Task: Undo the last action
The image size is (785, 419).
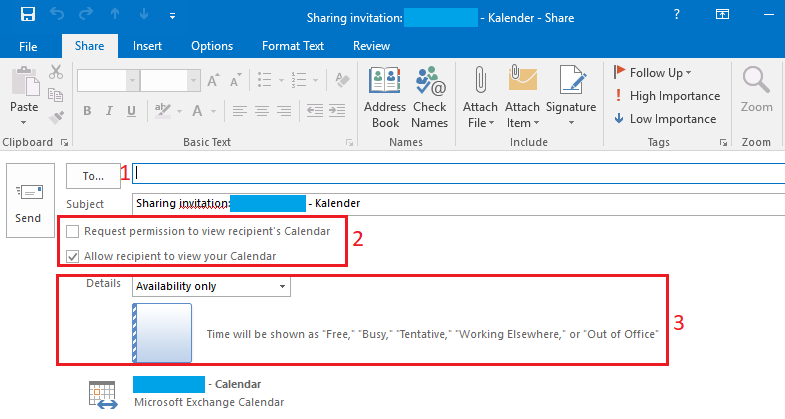Action: tap(57, 15)
